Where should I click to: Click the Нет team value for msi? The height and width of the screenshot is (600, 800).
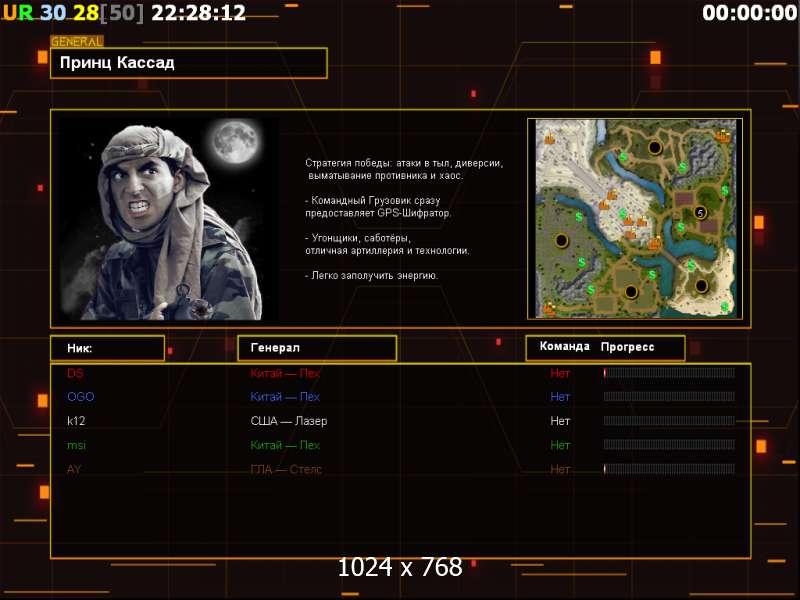point(560,445)
